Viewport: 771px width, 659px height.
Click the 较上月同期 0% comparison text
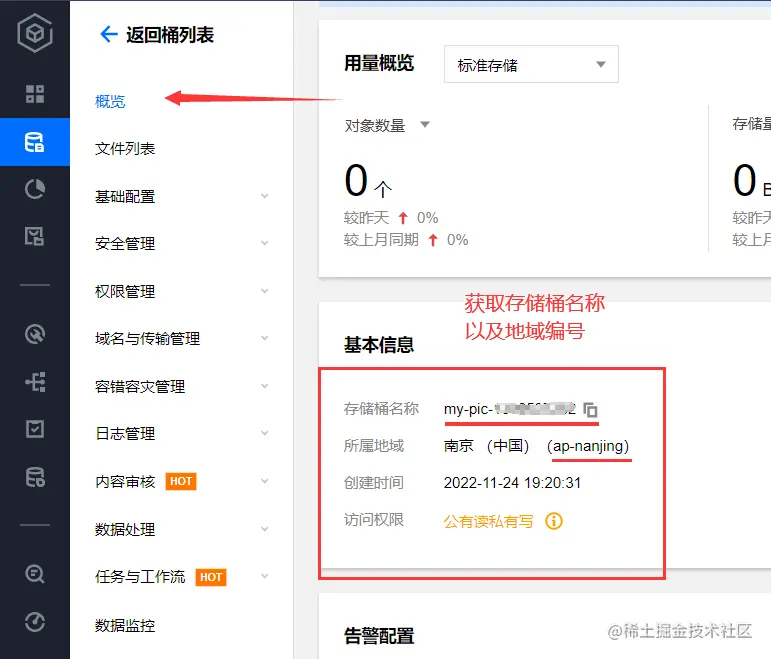point(406,240)
